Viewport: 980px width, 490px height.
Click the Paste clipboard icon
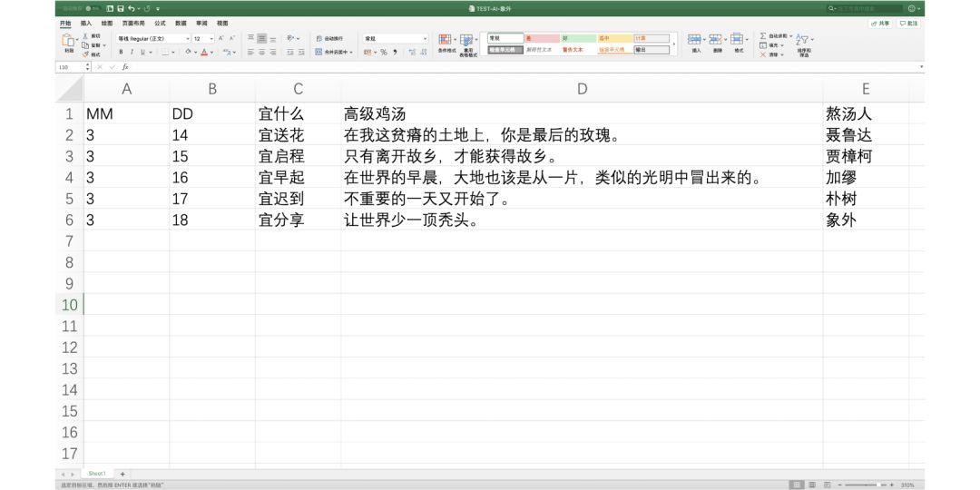[69, 41]
